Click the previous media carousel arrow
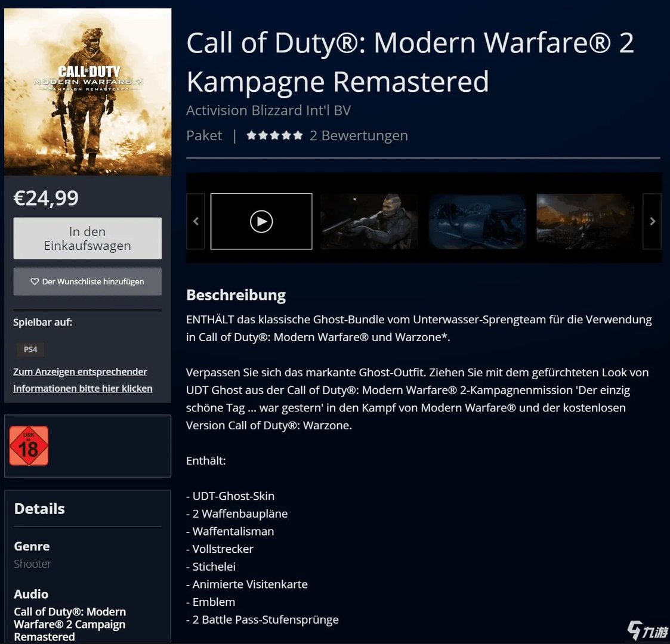Image resolution: width=670 pixels, height=644 pixels. click(196, 221)
